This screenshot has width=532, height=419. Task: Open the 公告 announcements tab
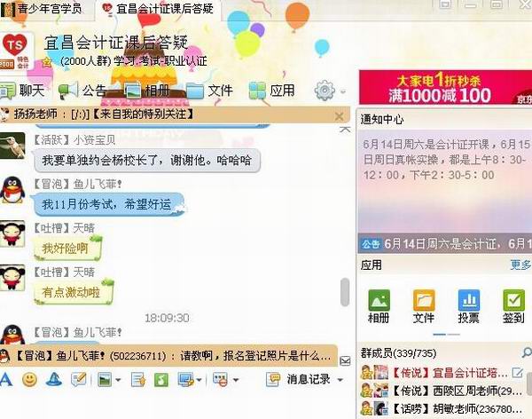pos(82,91)
